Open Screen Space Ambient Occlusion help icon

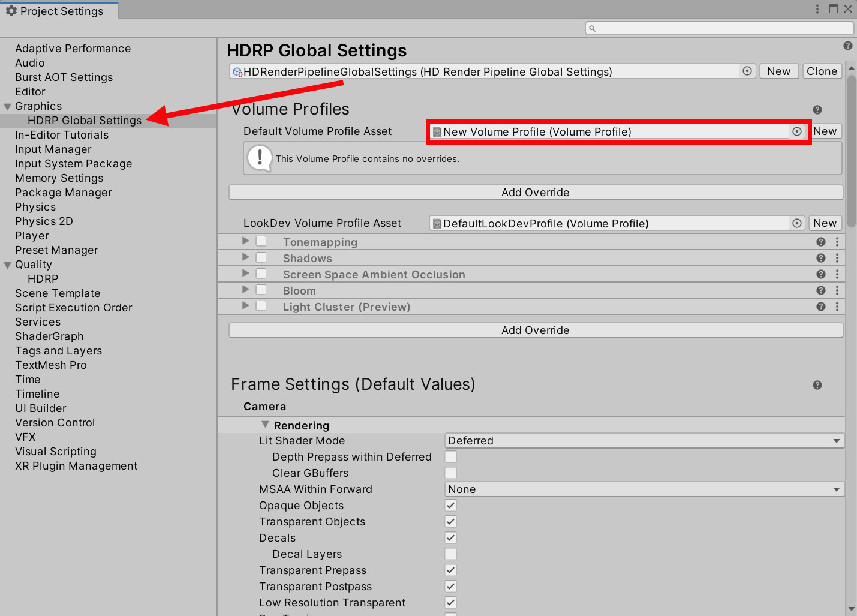(x=821, y=274)
